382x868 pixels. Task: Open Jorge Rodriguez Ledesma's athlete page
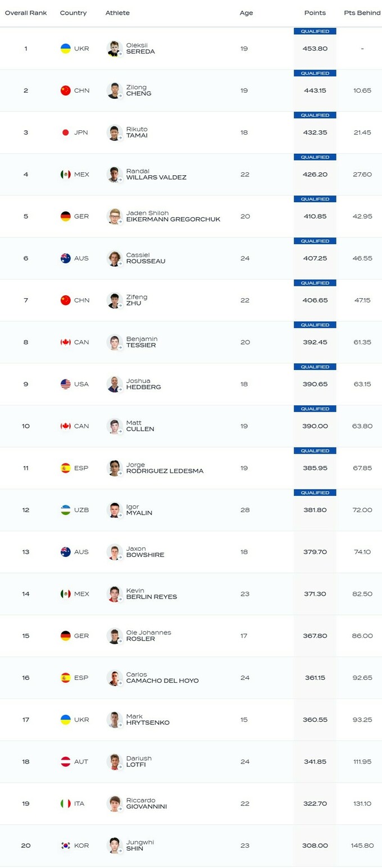click(165, 468)
